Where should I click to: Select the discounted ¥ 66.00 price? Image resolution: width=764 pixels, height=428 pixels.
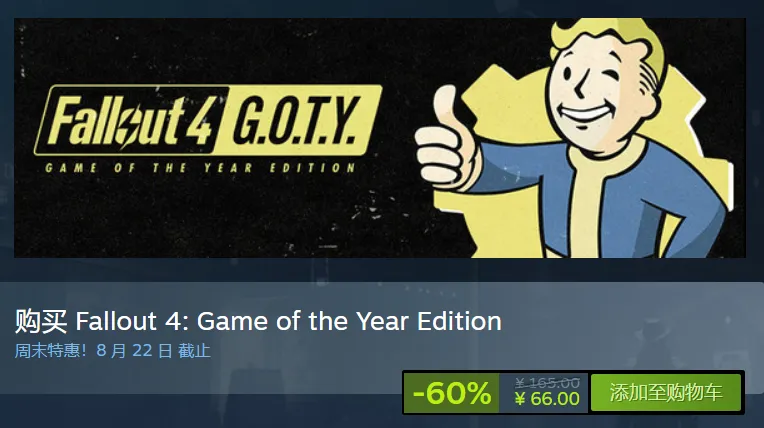[x=547, y=399]
